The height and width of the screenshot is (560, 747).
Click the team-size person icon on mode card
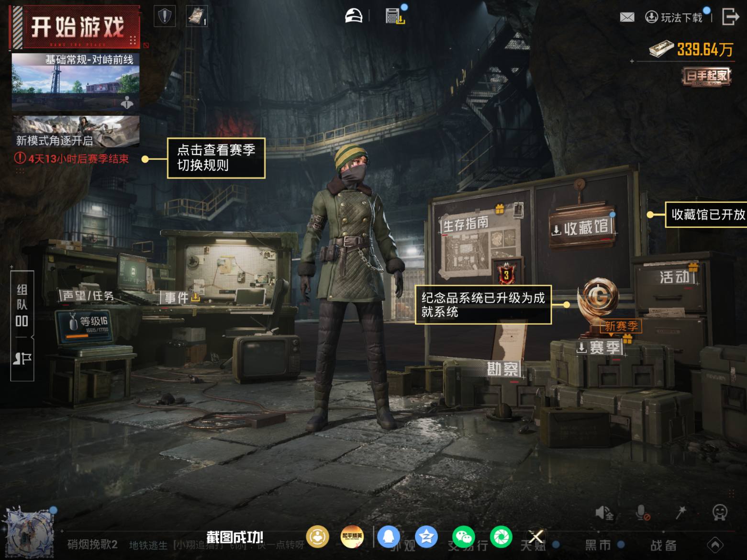coord(127,102)
